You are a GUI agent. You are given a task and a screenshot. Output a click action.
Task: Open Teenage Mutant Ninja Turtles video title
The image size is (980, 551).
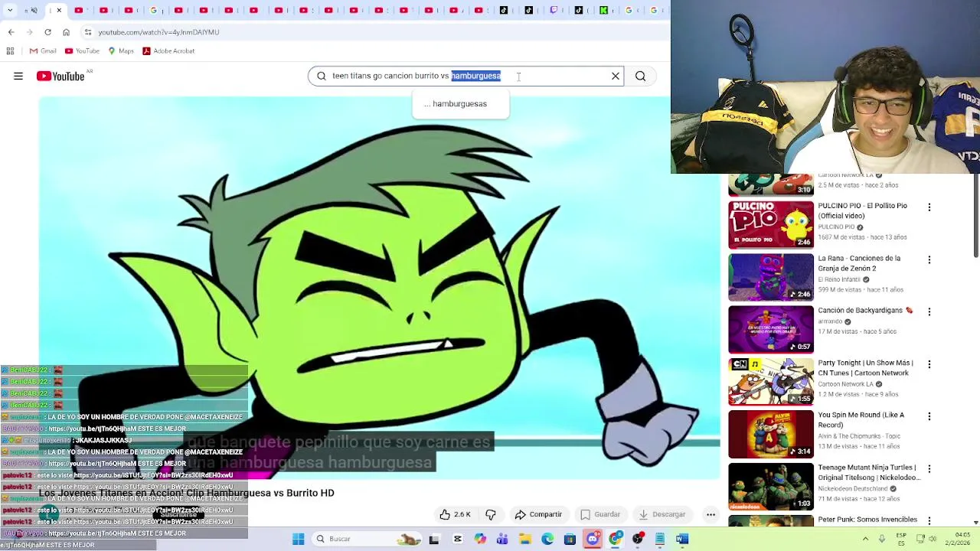[x=869, y=472]
